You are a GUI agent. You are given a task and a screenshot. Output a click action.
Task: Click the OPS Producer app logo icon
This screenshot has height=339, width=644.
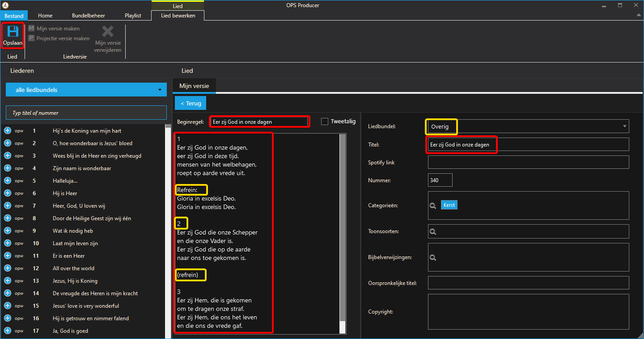(5, 5)
